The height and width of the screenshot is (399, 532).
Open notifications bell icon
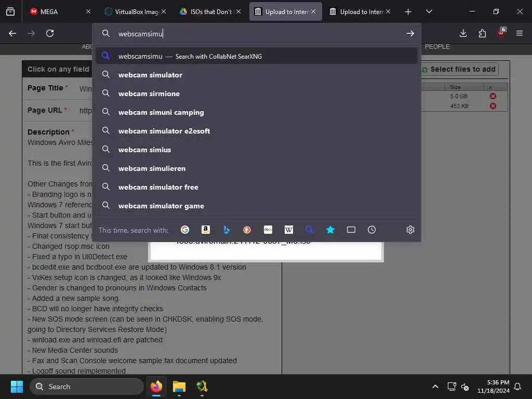(x=517, y=387)
